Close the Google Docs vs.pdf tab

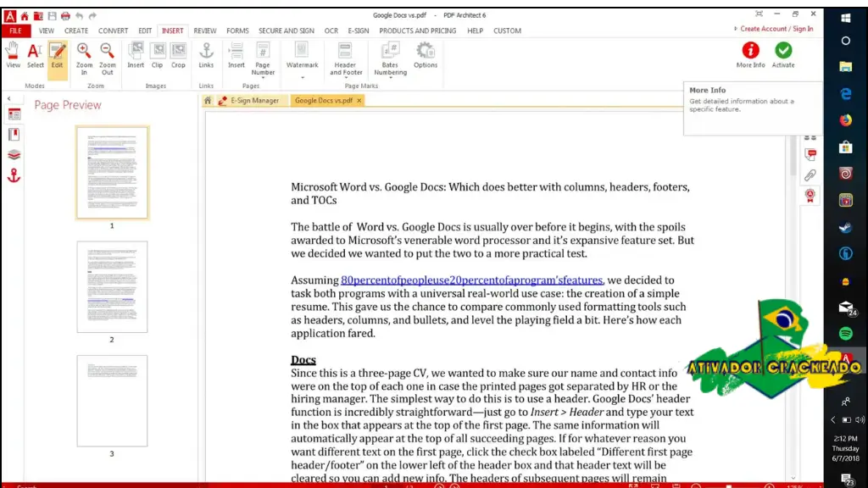click(x=359, y=101)
